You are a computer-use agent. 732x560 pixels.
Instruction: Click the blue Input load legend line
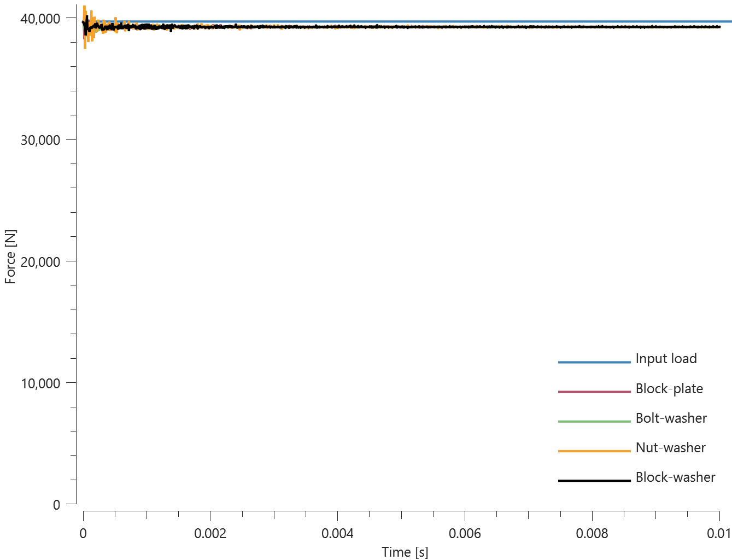[594, 362]
